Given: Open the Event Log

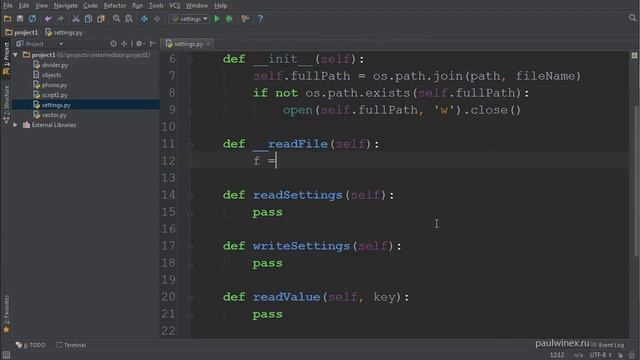Looking at the screenshot, I should pyautogui.click(x=608, y=345).
